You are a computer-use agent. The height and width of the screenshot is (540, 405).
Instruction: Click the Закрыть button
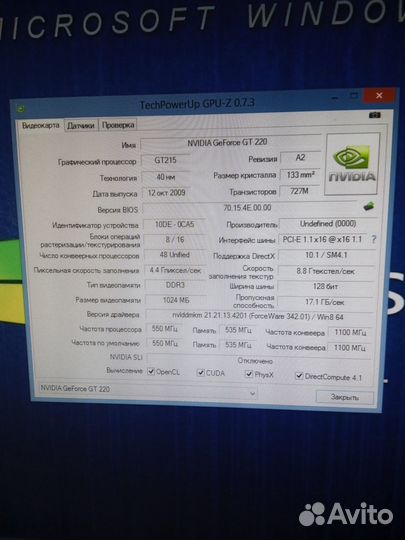pyautogui.click(x=344, y=397)
